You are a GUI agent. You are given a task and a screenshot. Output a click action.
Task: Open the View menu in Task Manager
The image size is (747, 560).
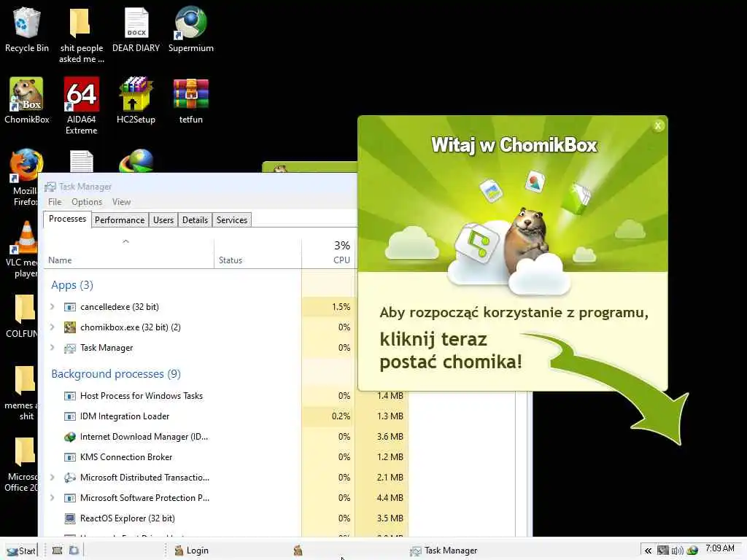click(x=122, y=202)
